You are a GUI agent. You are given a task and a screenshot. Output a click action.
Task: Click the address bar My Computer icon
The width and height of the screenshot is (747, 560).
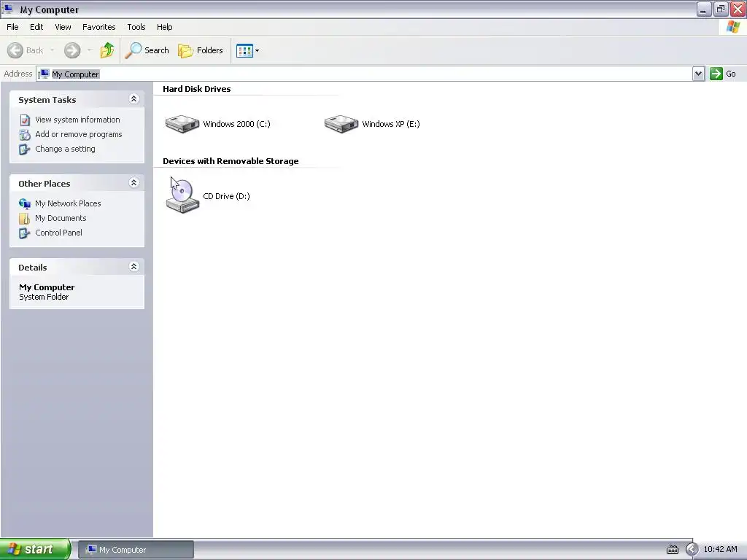click(x=44, y=74)
